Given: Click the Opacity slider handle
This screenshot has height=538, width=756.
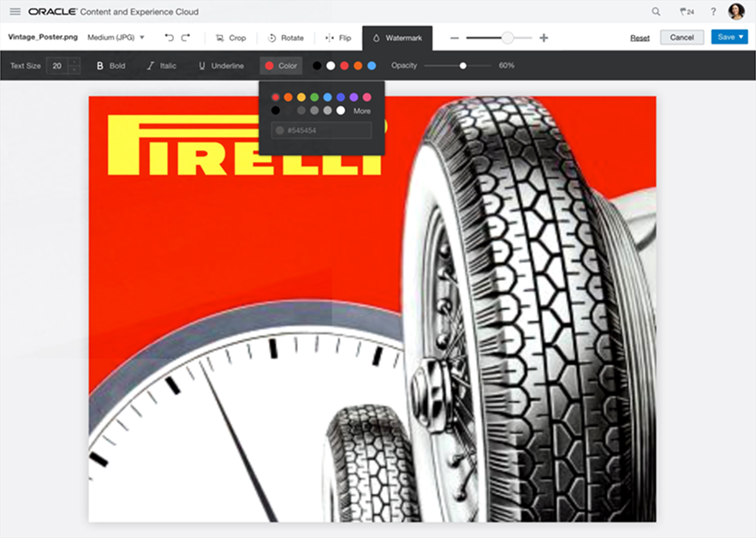Looking at the screenshot, I should pos(463,66).
